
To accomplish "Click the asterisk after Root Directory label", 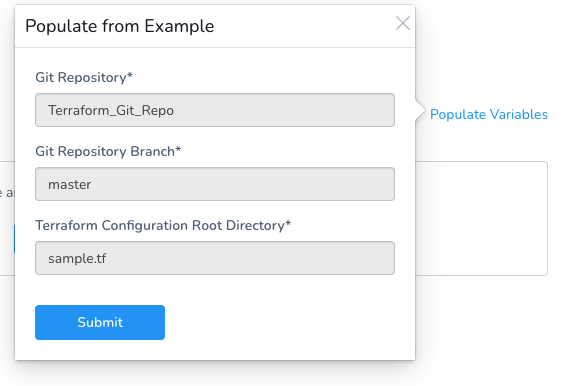I will coord(288,223).
